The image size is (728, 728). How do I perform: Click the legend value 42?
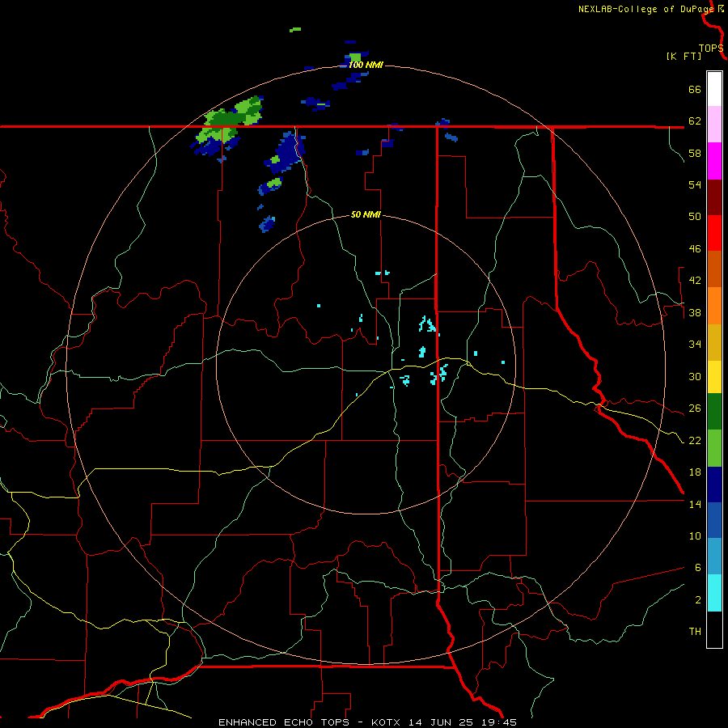695,281
